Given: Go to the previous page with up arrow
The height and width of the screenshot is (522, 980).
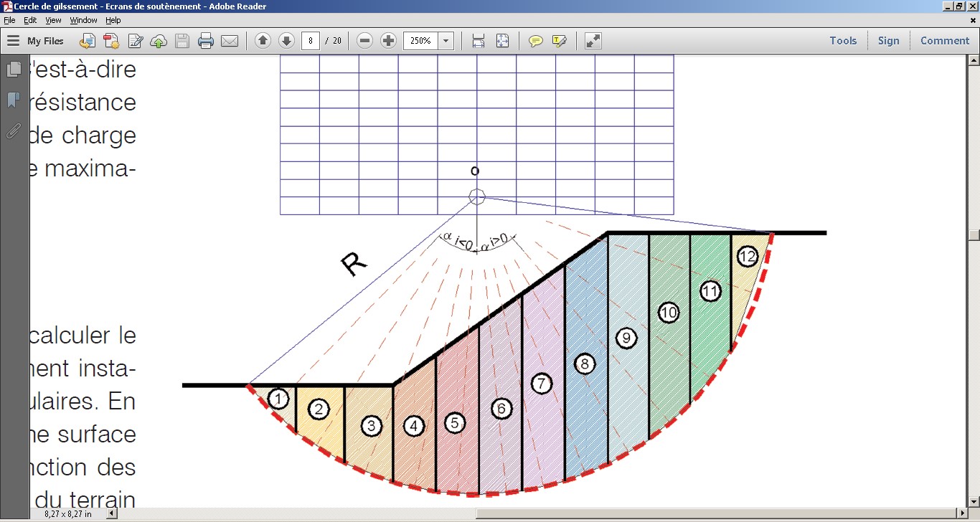Looking at the screenshot, I should click(x=263, y=41).
